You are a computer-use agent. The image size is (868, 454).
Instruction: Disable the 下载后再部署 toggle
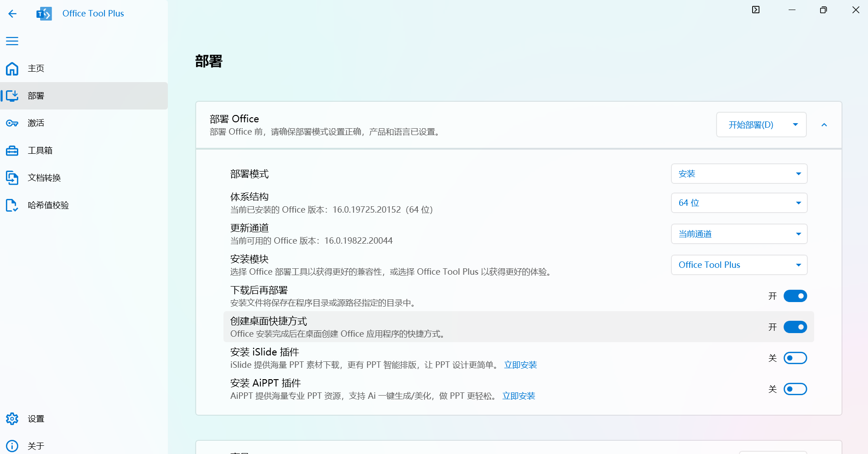tap(795, 296)
